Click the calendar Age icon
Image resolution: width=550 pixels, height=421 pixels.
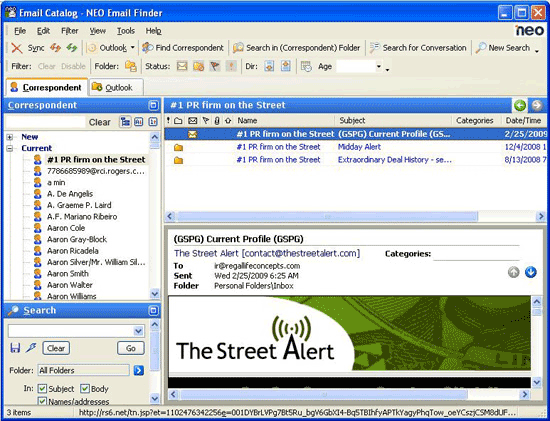(x=306, y=66)
